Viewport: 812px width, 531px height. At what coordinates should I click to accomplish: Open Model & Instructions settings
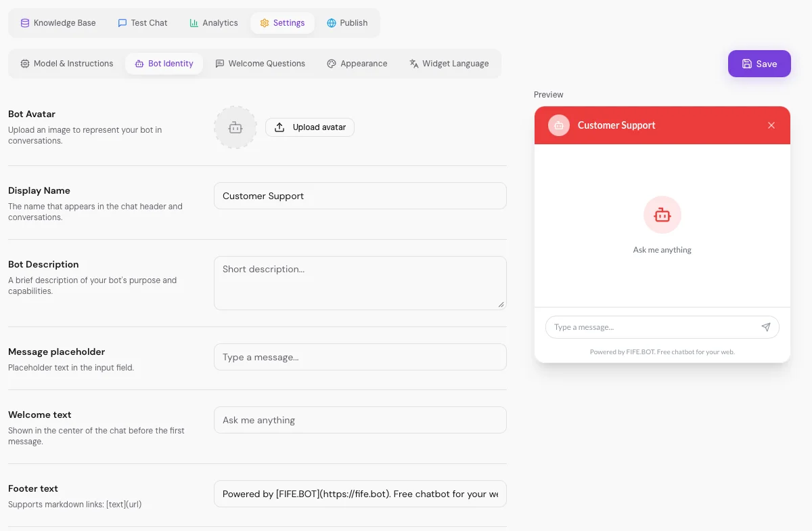[67, 64]
